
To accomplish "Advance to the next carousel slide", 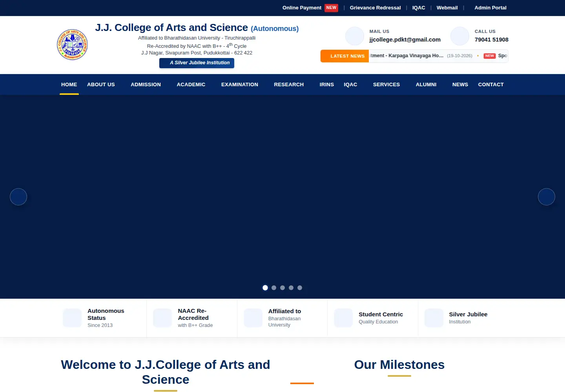I will coord(547,197).
